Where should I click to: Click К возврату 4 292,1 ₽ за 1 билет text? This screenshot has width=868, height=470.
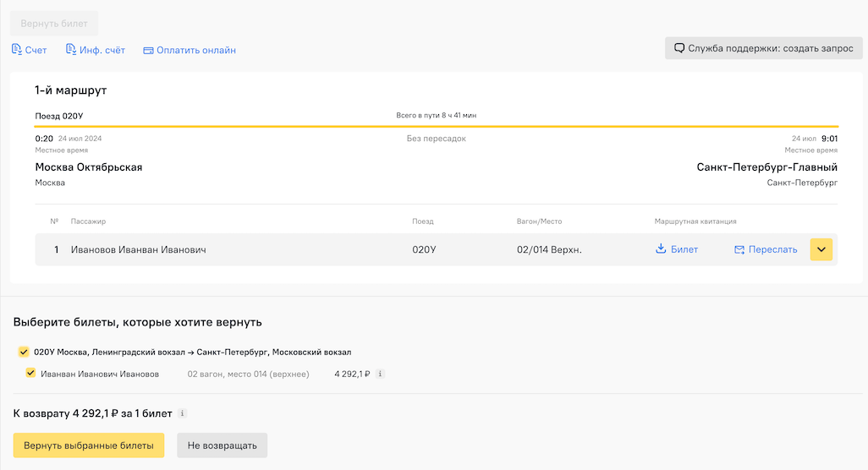[92, 413]
